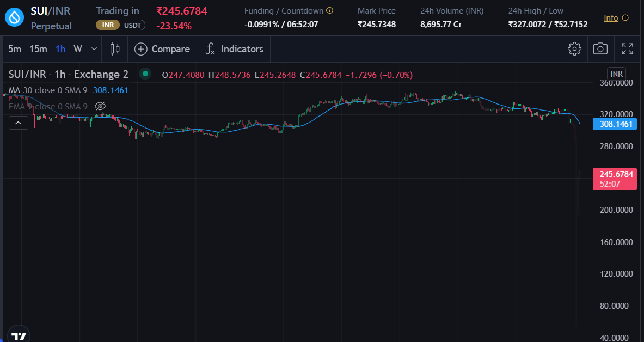Click the MA 30 indicator legend
Screen dimensions: 644x342
tap(49, 90)
